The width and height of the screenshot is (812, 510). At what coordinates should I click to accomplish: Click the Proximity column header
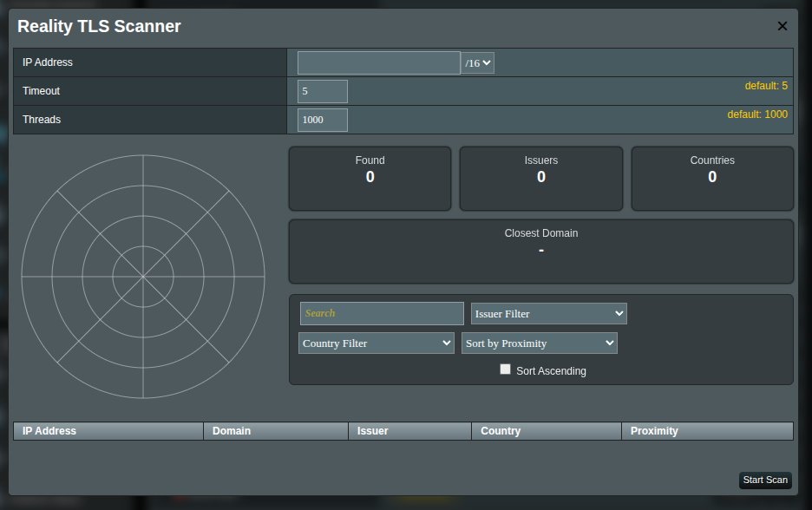(707, 431)
